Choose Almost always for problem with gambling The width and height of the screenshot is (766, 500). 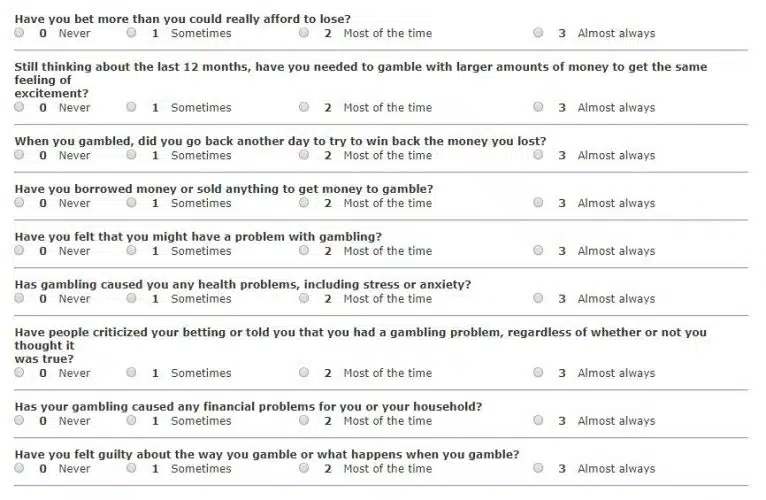(x=538, y=251)
